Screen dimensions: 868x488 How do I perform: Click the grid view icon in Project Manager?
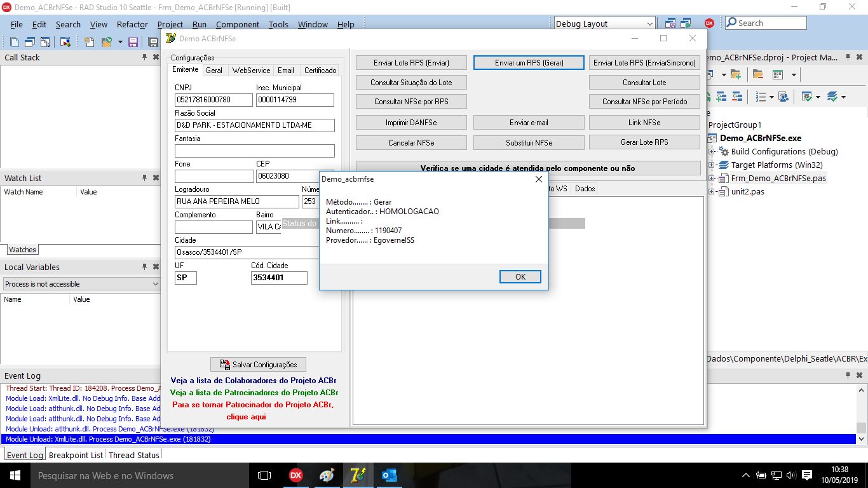coord(778,75)
